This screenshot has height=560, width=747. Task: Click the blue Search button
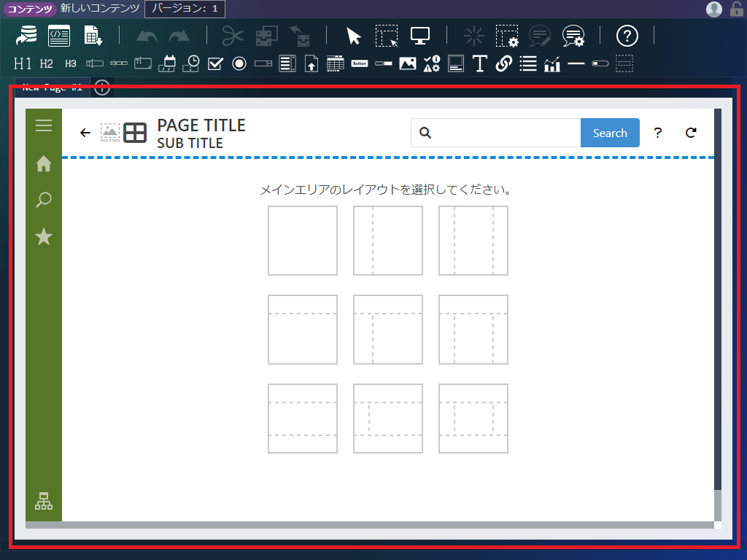611,133
